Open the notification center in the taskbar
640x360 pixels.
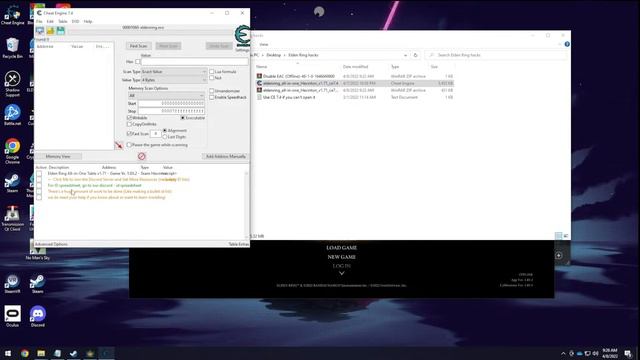tap(628, 353)
